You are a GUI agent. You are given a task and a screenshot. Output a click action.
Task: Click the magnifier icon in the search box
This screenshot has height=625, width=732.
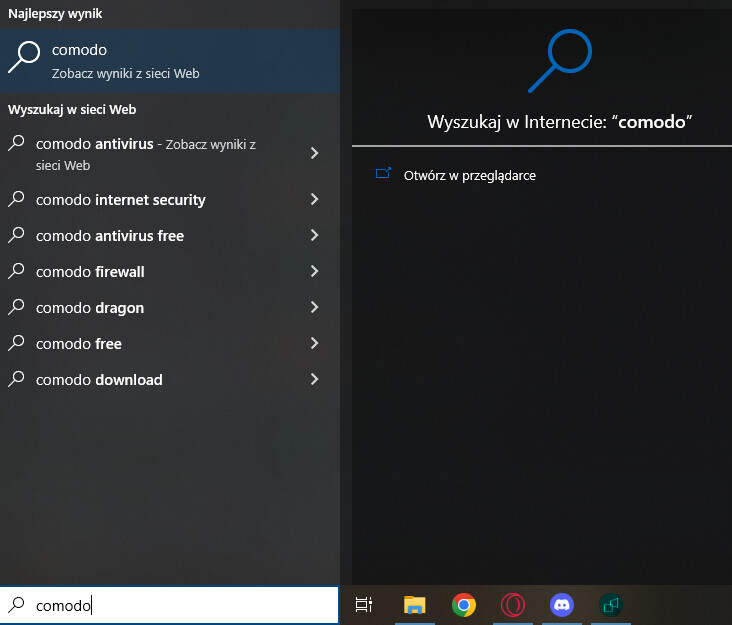(17, 605)
